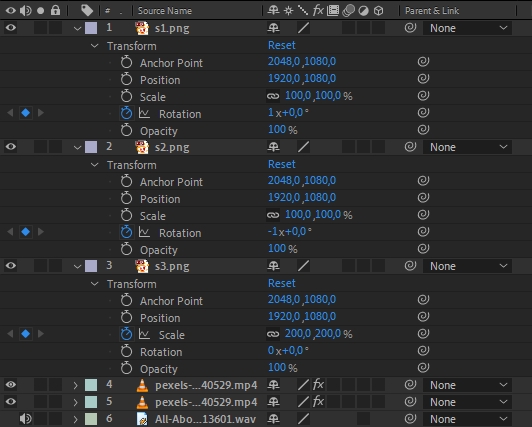Unlink Scale constrain proportions on s2.png
This screenshot has height=427, width=532.
273,215
